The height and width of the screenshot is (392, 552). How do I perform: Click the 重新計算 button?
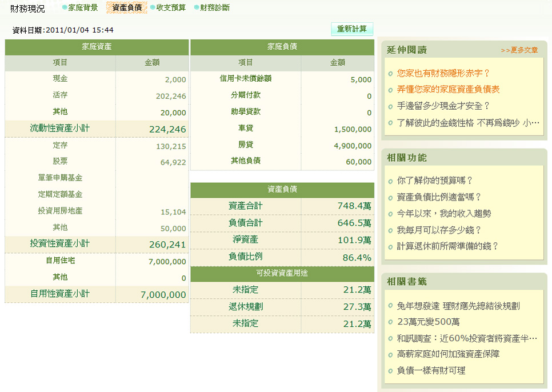(x=351, y=29)
